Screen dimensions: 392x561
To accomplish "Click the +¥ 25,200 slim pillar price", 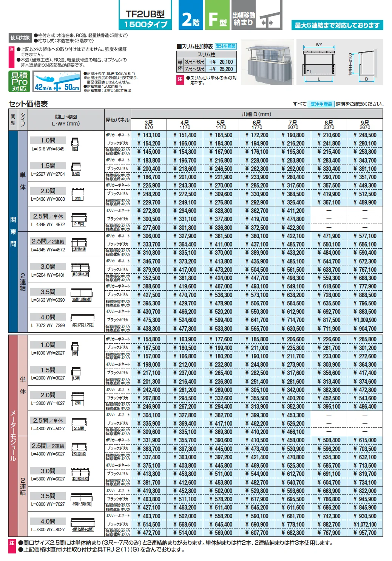I will tap(221, 69).
